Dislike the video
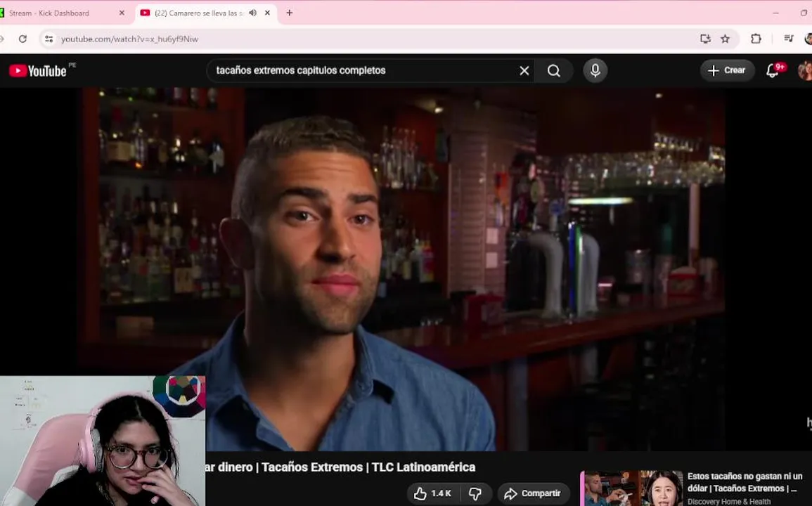 coord(475,493)
